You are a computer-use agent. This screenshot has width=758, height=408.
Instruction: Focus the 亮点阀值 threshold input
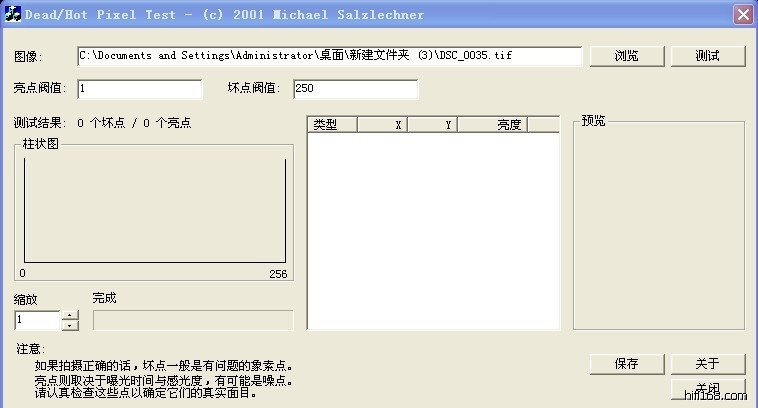pyautogui.click(x=139, y=89)
